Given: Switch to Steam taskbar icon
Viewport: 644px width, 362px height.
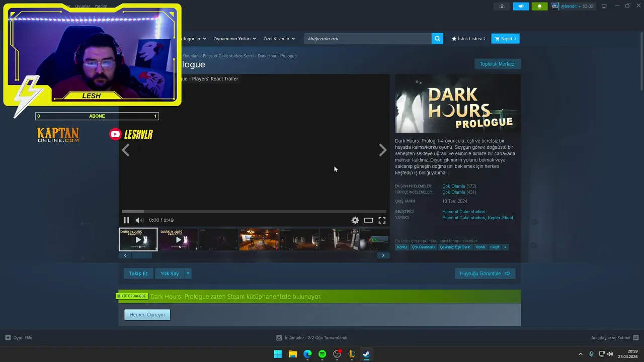Looking at the screenshot, I should pyautogui.click(x=366, y=354).
